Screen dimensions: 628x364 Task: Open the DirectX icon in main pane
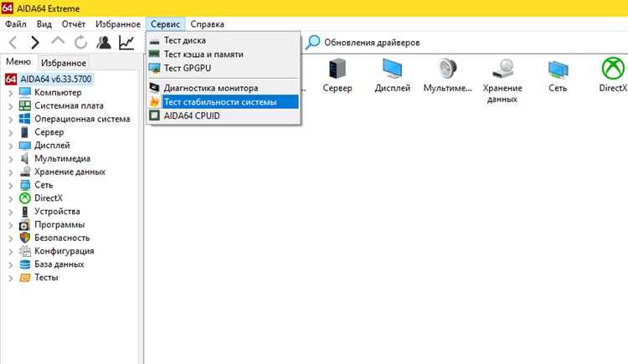click(x=613, y=69)
